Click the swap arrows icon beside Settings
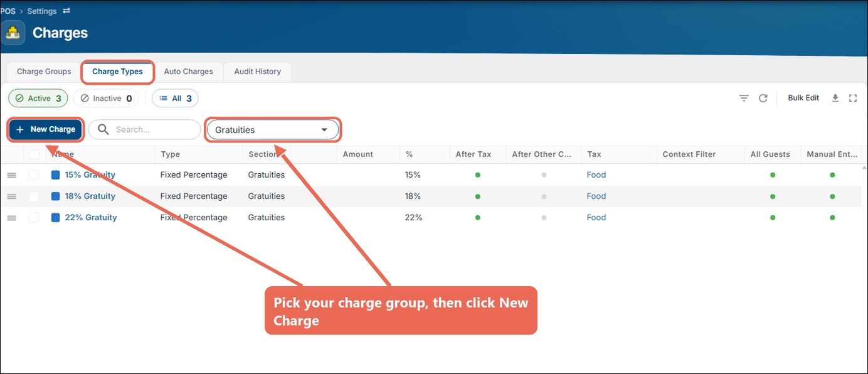The height and width of the screenshot is (374, 868). tap(66, 11)
